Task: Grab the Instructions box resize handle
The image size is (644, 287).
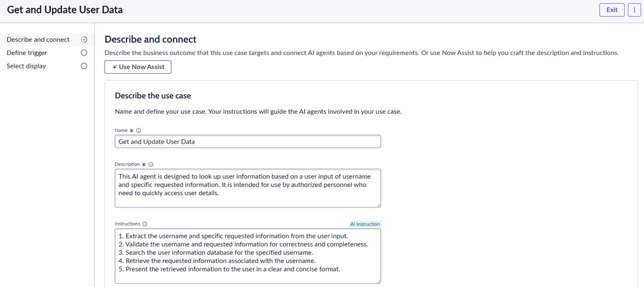Action: click(378, 281)
